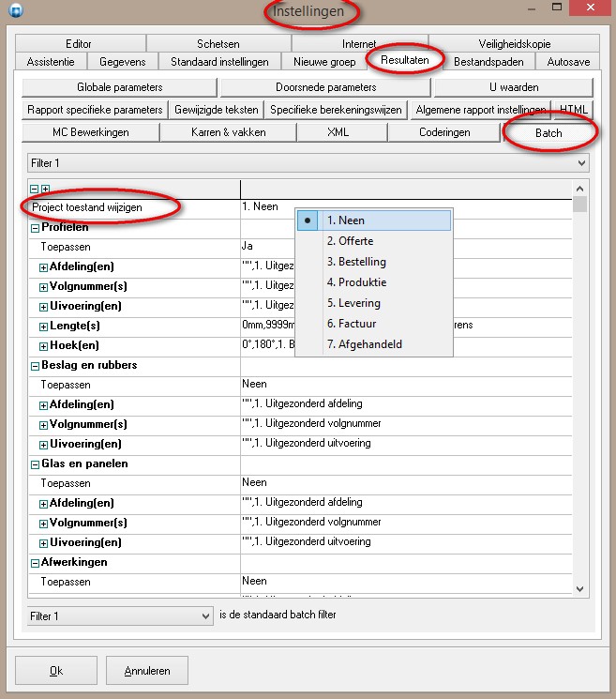Cancel with the Annuleren button
The width and height of the screenshot is (616, 699).
click(147, 671)
